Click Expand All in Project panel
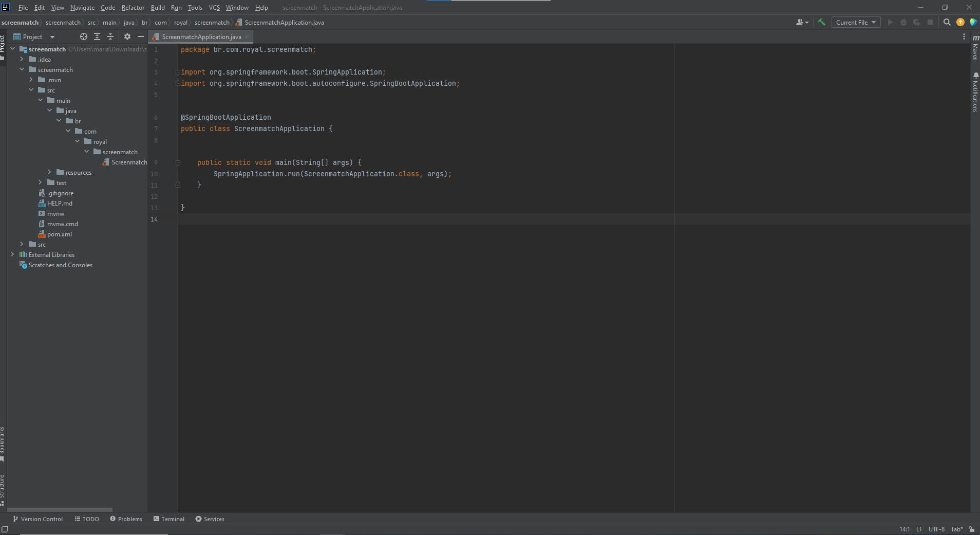The height and width of the screenshot is (535, 980). (x=97, y=36)
